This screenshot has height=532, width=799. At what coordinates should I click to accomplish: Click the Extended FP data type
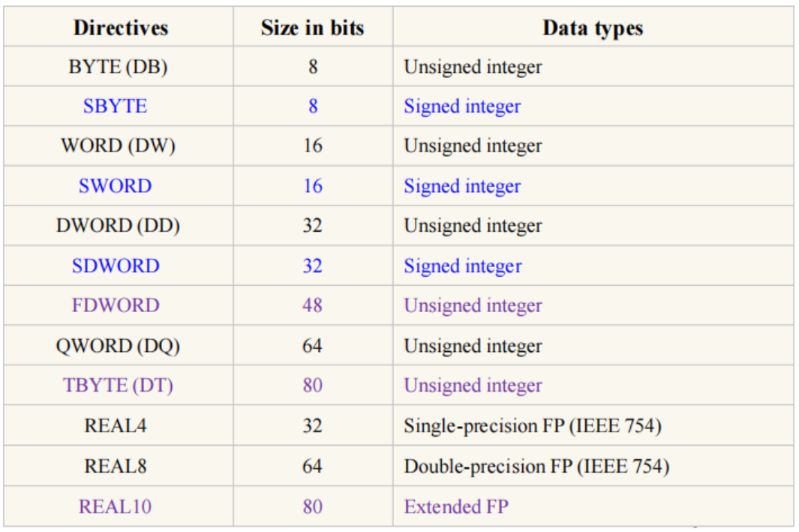click(455, 506)
